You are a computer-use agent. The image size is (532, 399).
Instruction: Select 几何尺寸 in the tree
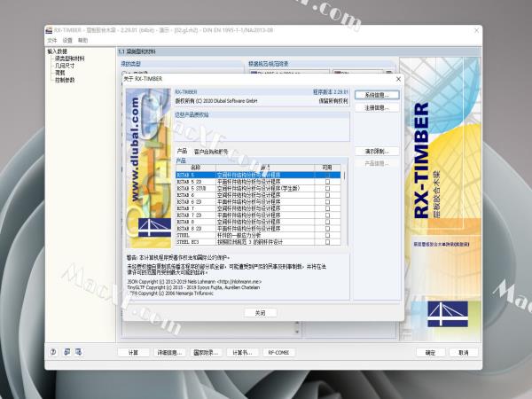[65, 66]
